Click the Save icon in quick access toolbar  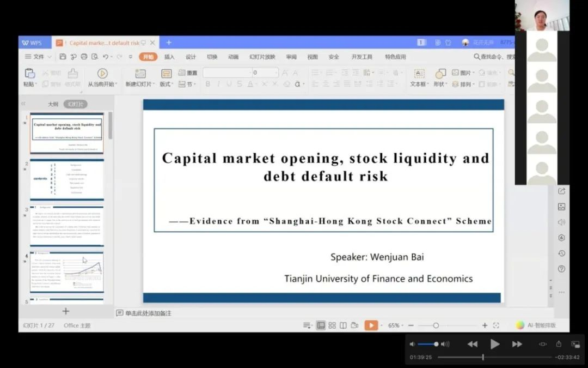pos(63,57)
